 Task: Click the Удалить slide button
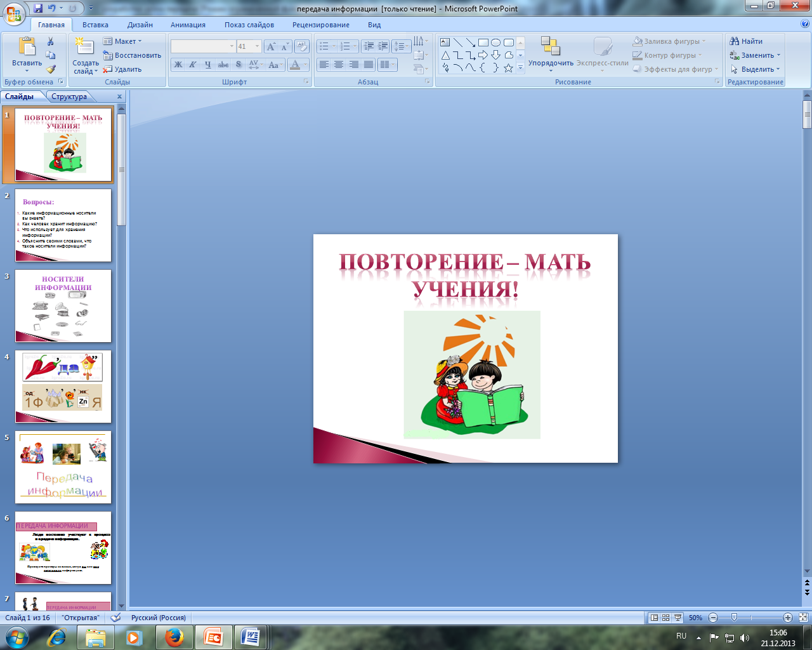click(x=123, y=69)
